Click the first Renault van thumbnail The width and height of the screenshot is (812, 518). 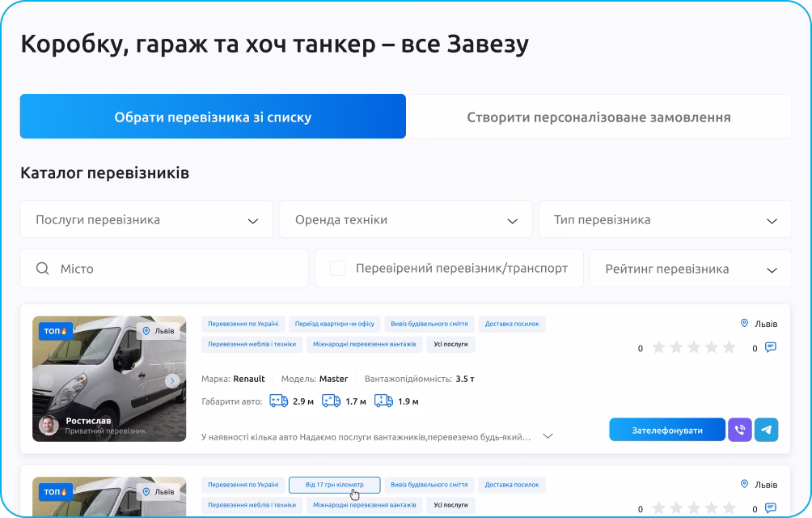tap(109, 379)
